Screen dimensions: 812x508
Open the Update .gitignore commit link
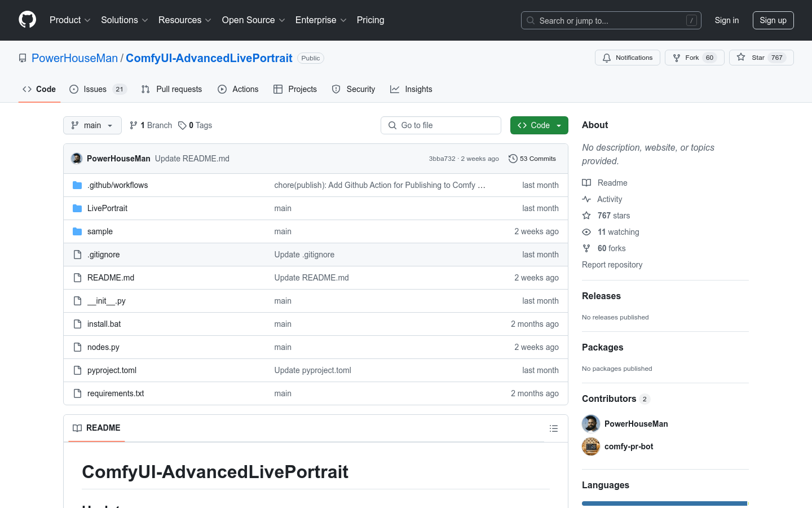(304, 255)
